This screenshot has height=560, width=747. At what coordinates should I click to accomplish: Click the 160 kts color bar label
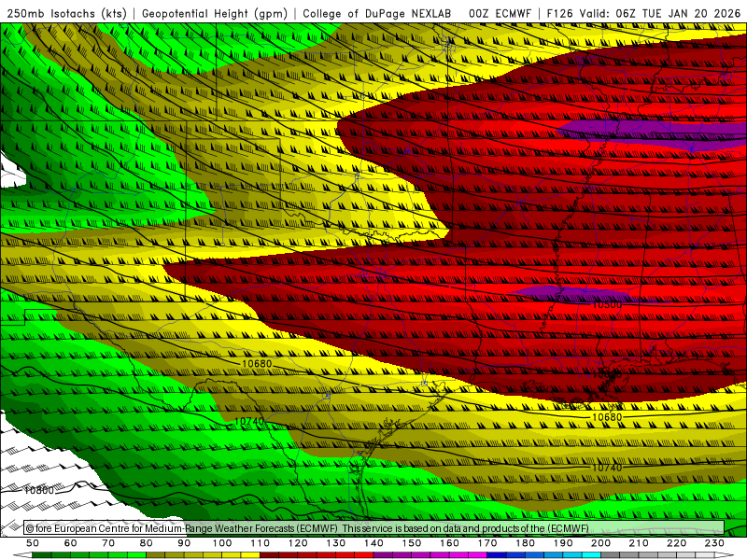coord(450,543)
